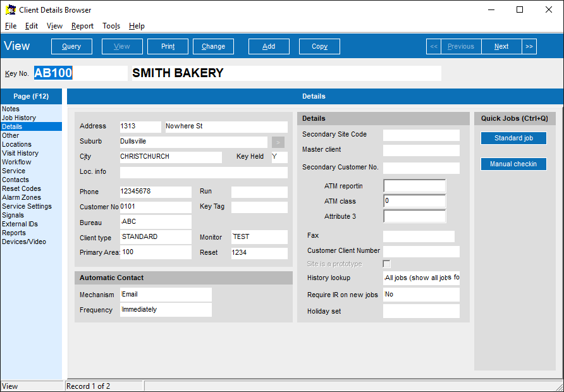Open the Locations page
Image resolution: width=564 pixels, height=392 pixels.
[31, 144]
